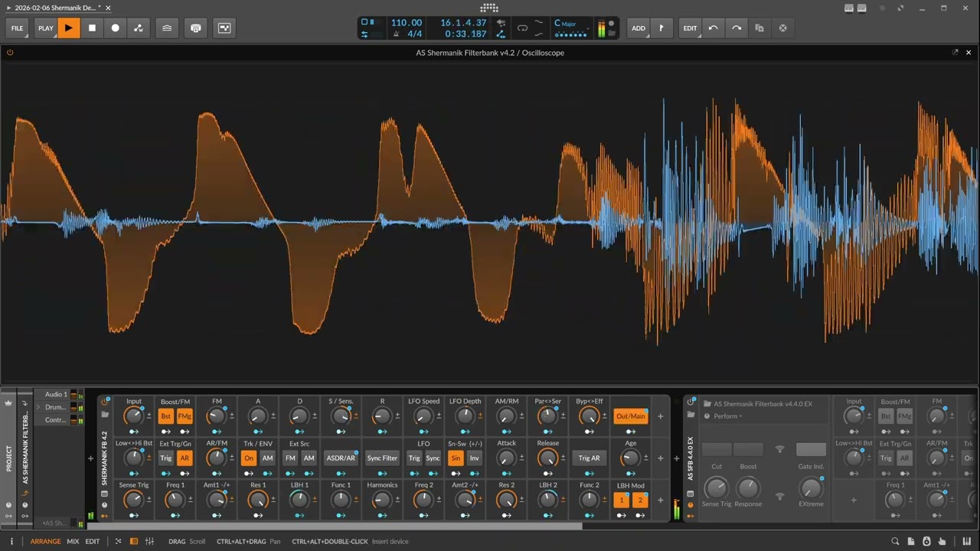This screenshot has width=980, height=551.
Task: Click the Duplicate icon next to Redo
Action: [x=759, y=28]
